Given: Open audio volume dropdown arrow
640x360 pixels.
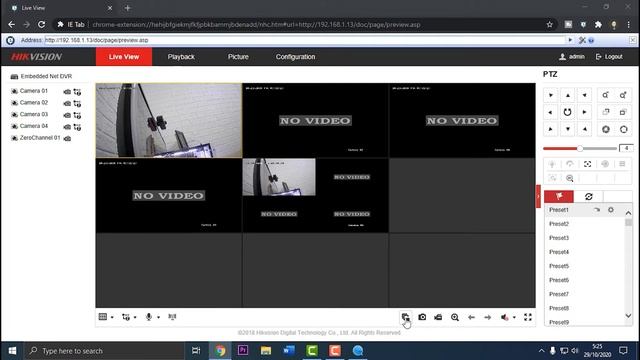Looking at the screenshot, I should click(514, 317).
